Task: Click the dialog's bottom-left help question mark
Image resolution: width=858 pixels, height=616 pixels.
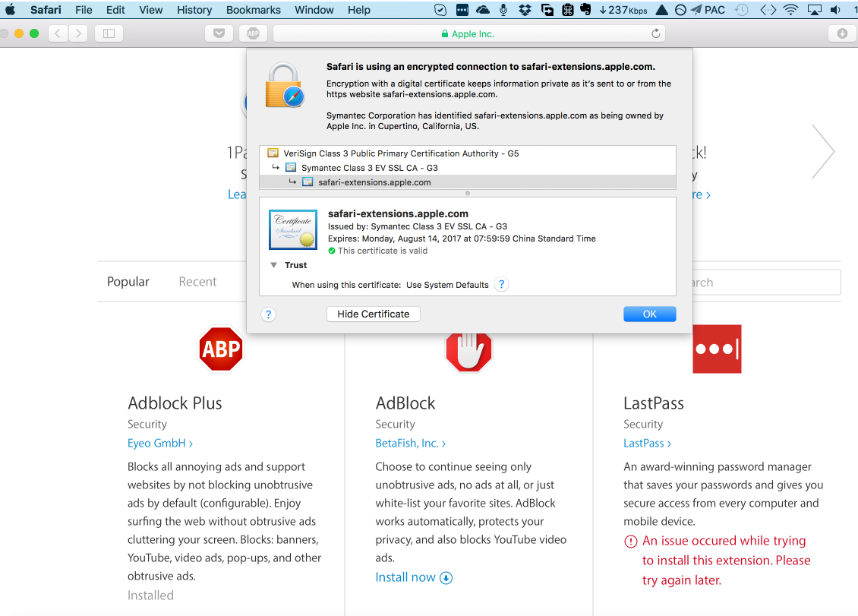Action: click(268, 314)
